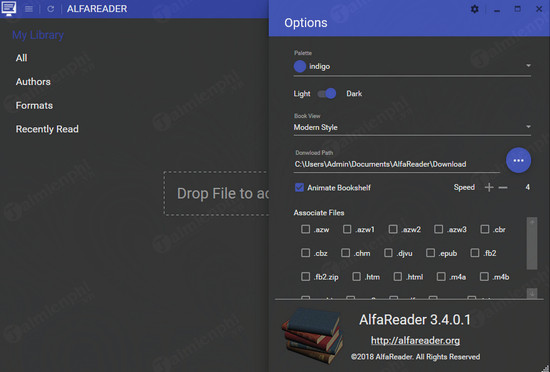Viewport: 550px width, 372px height.
Task: Click the Light theme label
Action: (302, 94)
